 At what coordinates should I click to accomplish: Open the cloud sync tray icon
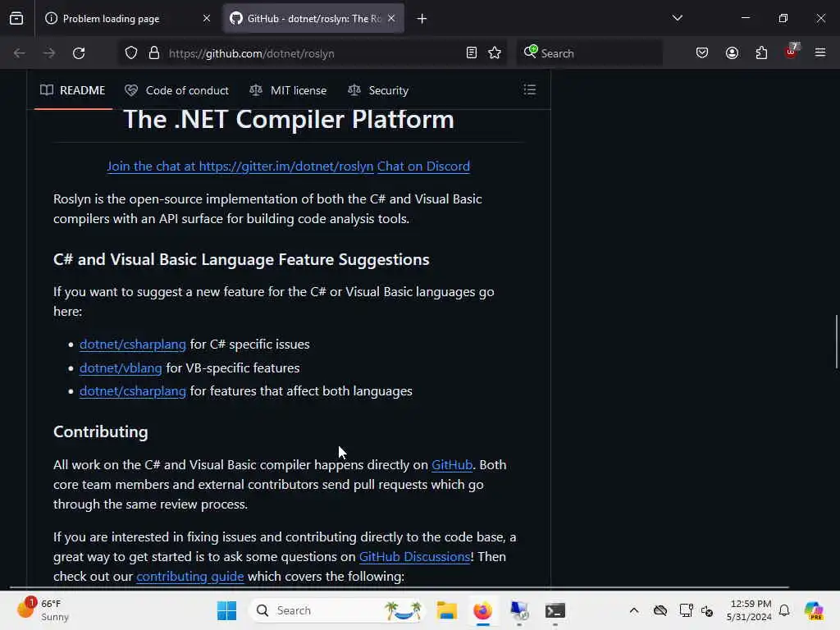660,610
